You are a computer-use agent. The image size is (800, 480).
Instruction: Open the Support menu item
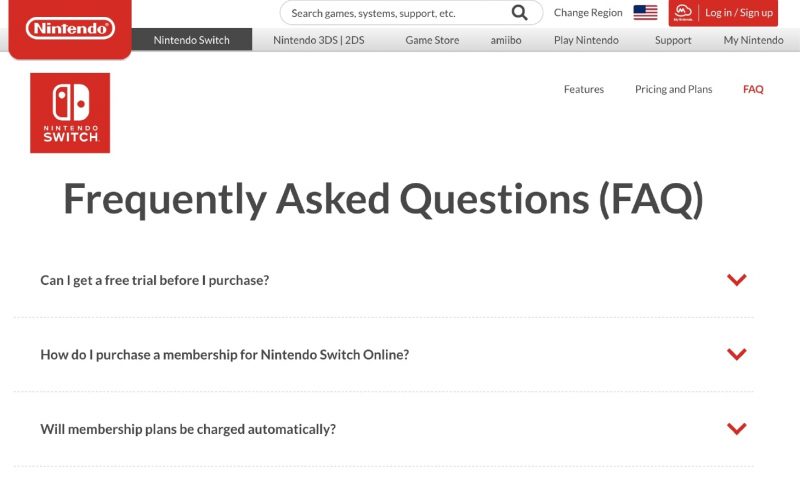pos(673,40)
